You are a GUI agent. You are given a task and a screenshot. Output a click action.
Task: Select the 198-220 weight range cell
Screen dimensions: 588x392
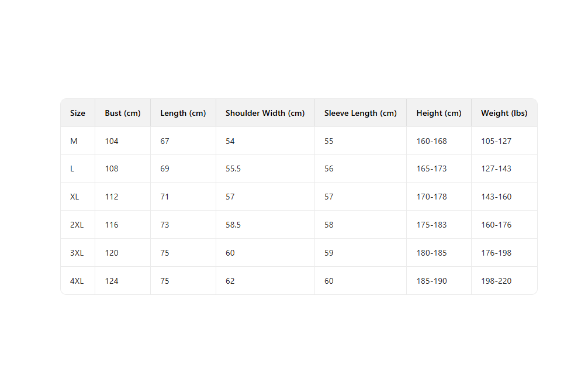coord(496,281)
